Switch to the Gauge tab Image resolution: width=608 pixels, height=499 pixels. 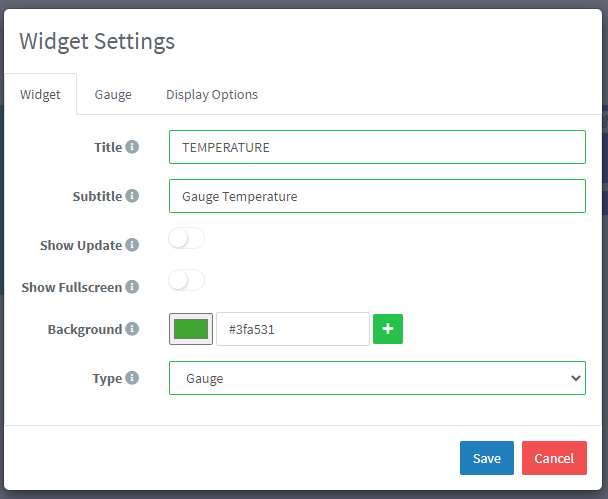click(x=113, y=95)
